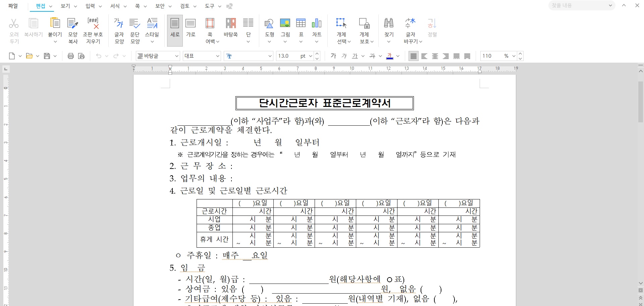
Task: Open 글자 모양 character format
Action: pyautogui.click(x=119, y=30)
